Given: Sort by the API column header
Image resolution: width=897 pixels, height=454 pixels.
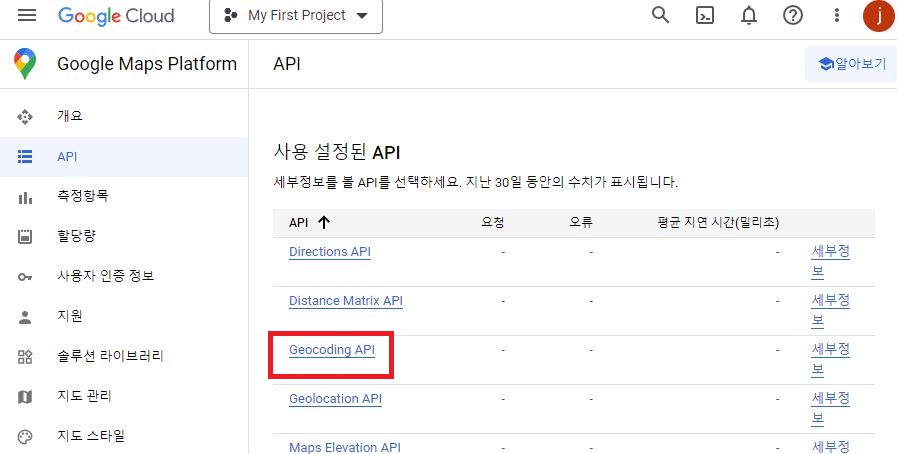Looking at the screenshot, I should click(299, 223).
